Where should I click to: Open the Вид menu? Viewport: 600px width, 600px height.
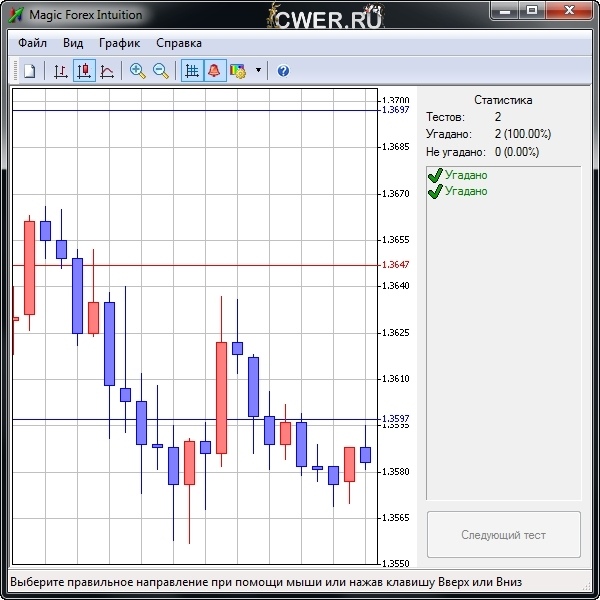tap(73, 43)
